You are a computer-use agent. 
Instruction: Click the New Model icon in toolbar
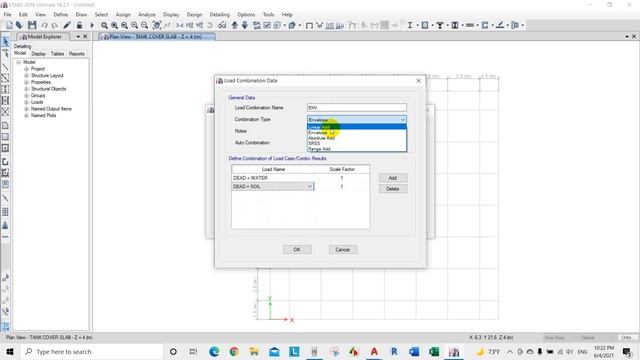pyautogui.click(x=9, y=25)
